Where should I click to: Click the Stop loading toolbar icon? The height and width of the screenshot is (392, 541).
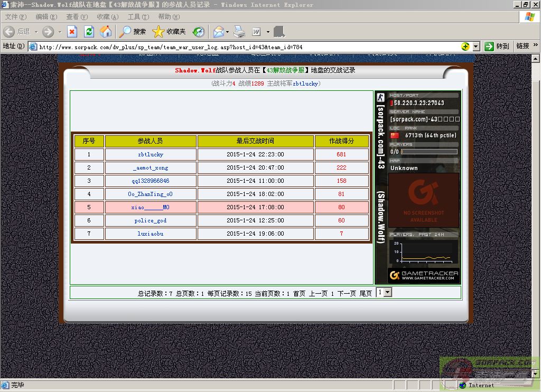(x=72, y=32)
